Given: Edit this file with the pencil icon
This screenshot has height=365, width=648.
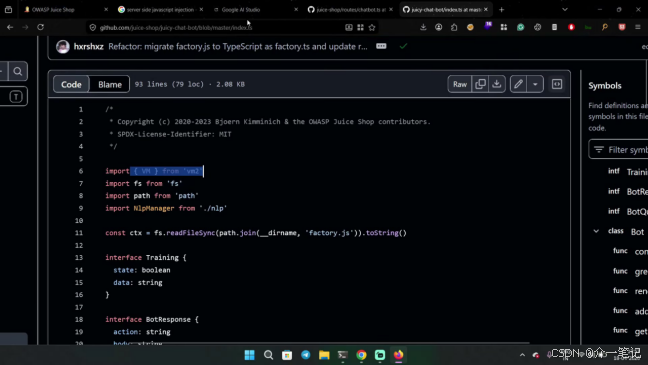Looking at the screenshot, I should pos(518,84).
